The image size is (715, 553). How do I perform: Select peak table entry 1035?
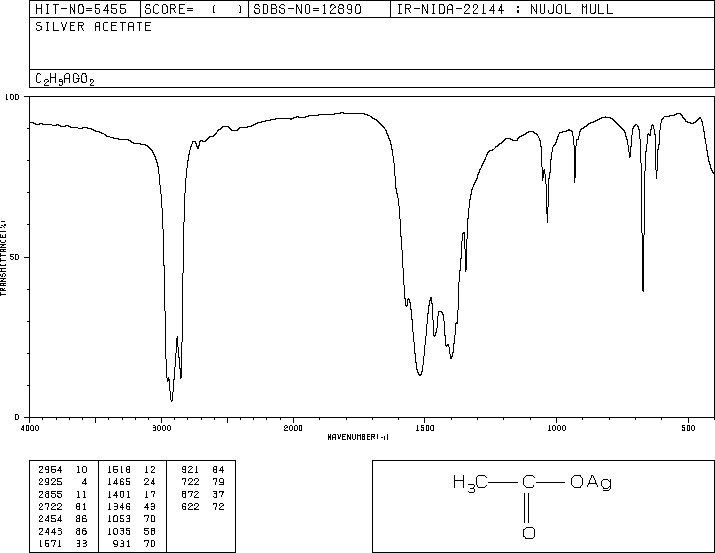[131, 531]
